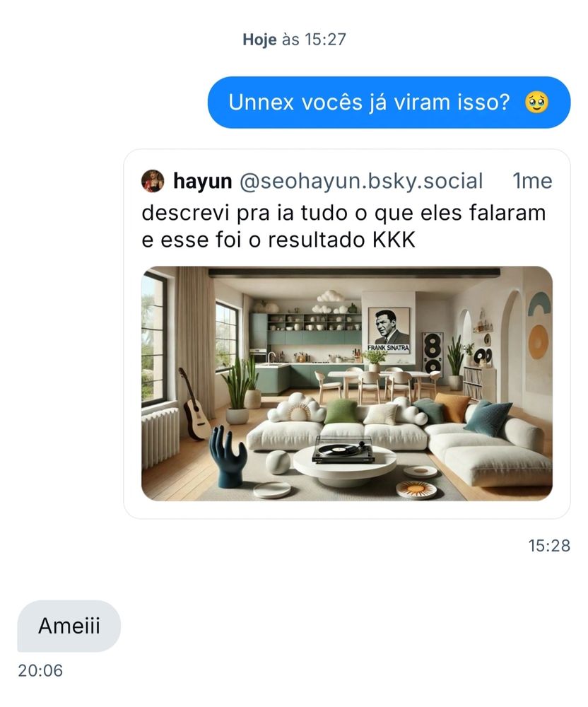Click the turntable on the coffee table
The width and height of the screenshot is (588, 707).
tap(343, 450)
